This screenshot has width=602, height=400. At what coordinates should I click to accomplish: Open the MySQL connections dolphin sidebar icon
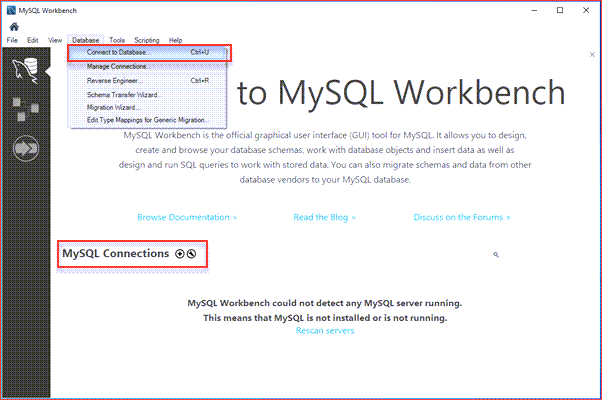24,69
